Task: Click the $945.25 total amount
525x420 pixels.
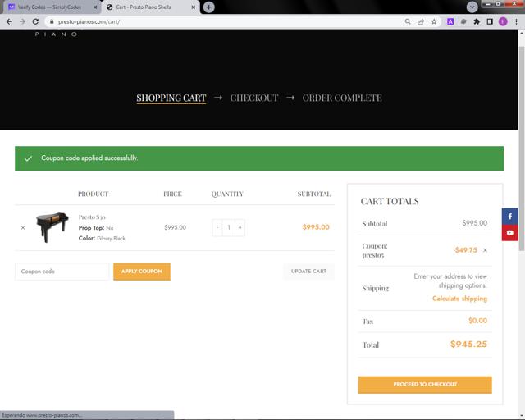Action: (468, 344)
